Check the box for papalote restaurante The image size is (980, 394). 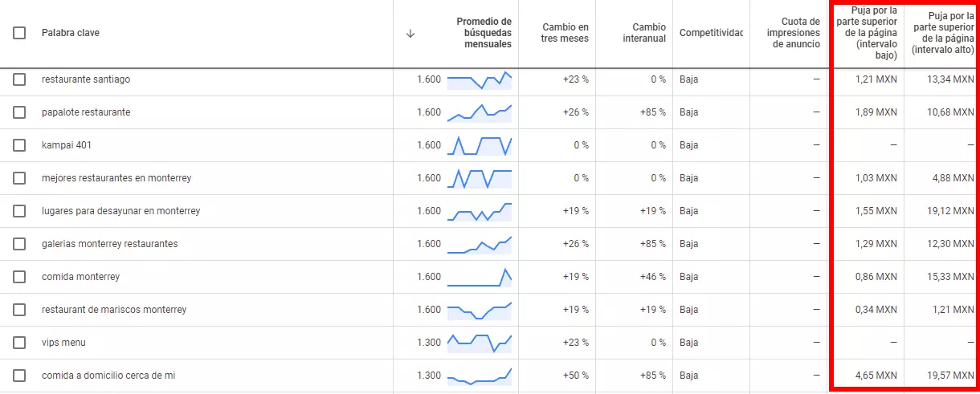click(x=19, y=112)
